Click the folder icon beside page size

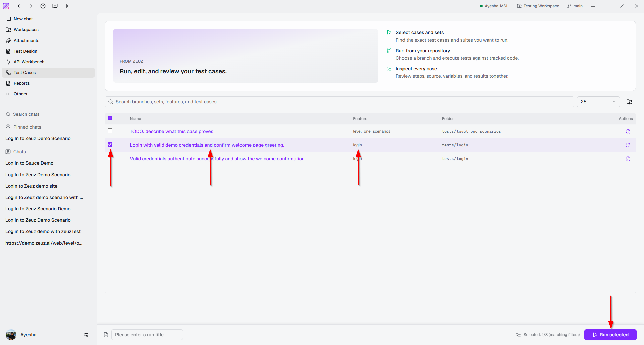coord(629,102)
